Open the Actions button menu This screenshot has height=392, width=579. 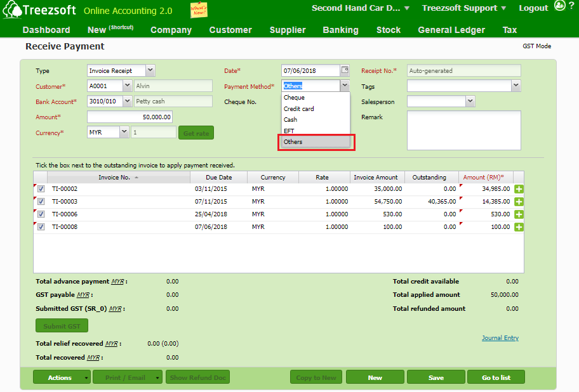[x=62, y=377]
